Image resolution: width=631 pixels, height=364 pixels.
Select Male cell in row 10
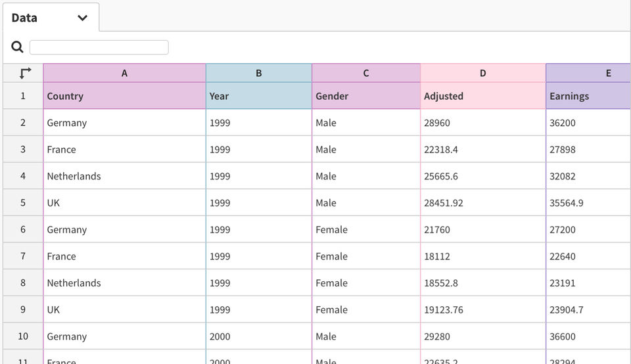(x=366, y=336)
